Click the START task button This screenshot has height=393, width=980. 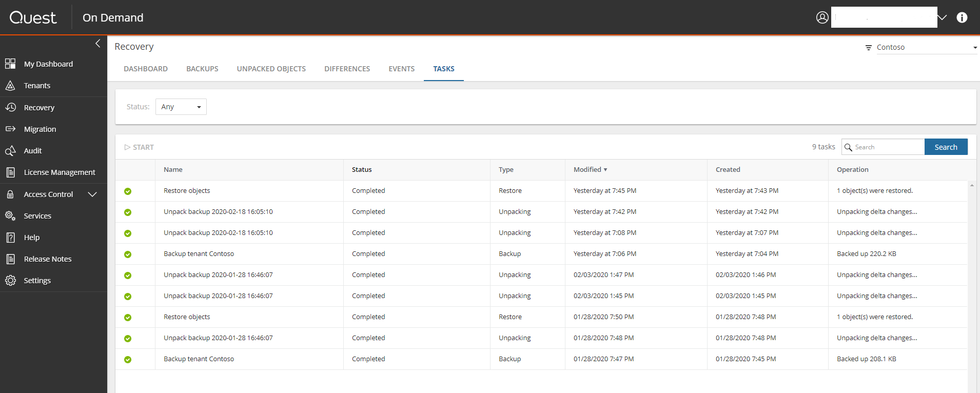139,147
